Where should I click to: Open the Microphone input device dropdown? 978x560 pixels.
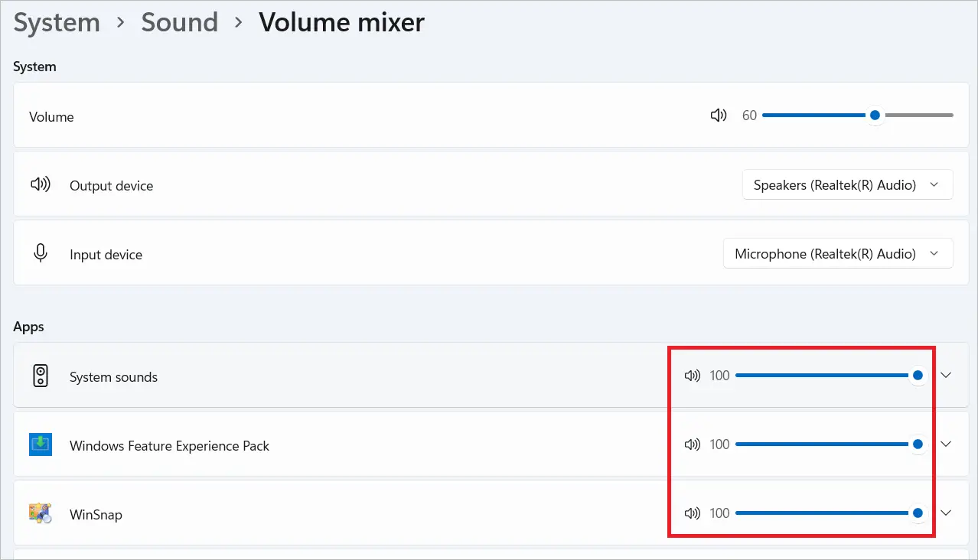coord(837,254)
